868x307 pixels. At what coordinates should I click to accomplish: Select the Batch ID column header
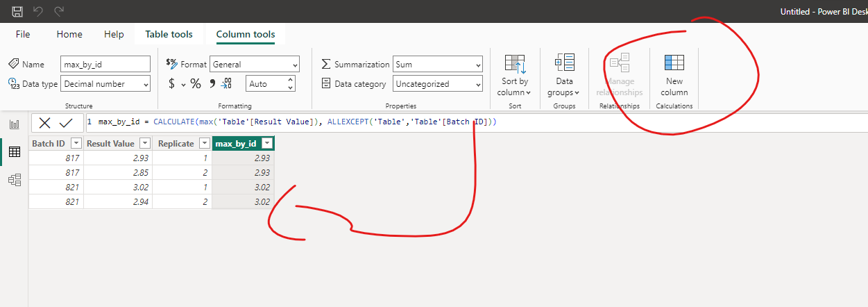(x=56, y=143)
